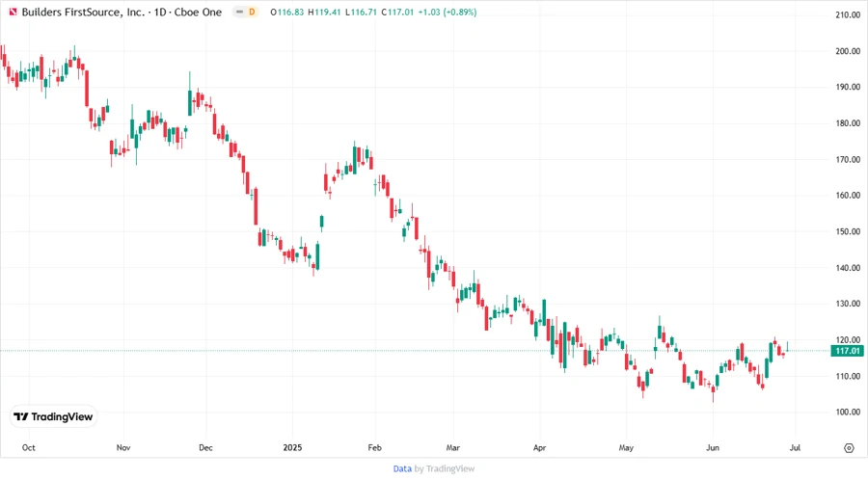Click the May label on time axis

[x=626, y=447]
